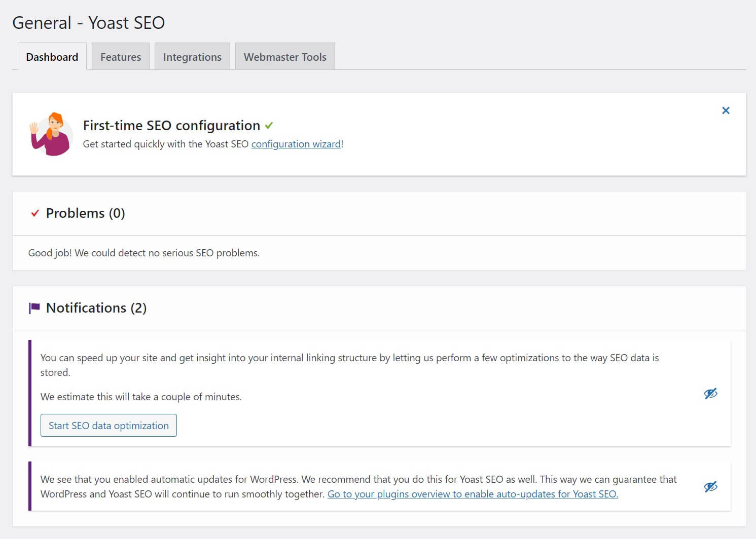Open plugins overview to enable Yoast auto-updates
This screenshot has width=756, height=539.
(x=473, y=494)
